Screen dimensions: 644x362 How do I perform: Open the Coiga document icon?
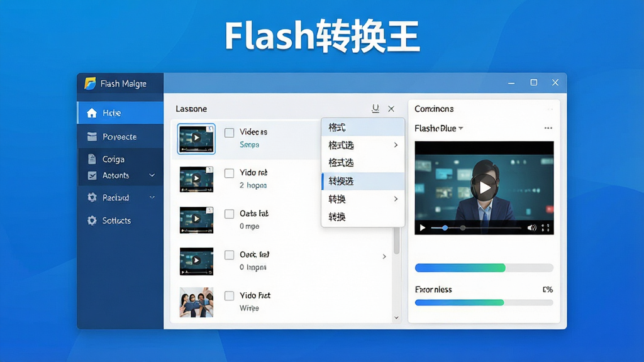(x=92, y=159)
